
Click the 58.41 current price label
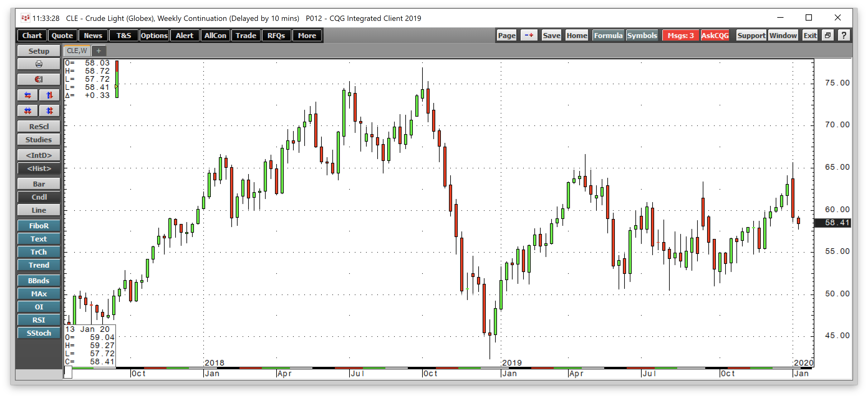832,222
